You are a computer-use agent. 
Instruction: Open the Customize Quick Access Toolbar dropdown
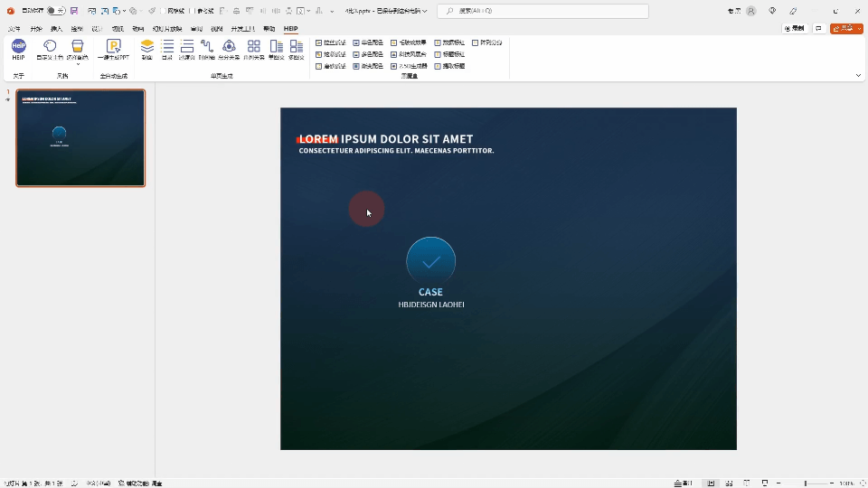pyautogui.click(x=332, y=11)
